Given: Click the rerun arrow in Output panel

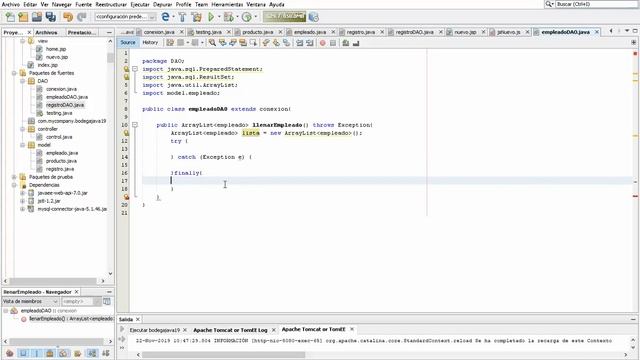Looking at the screenshot, I should coord(122,329).
